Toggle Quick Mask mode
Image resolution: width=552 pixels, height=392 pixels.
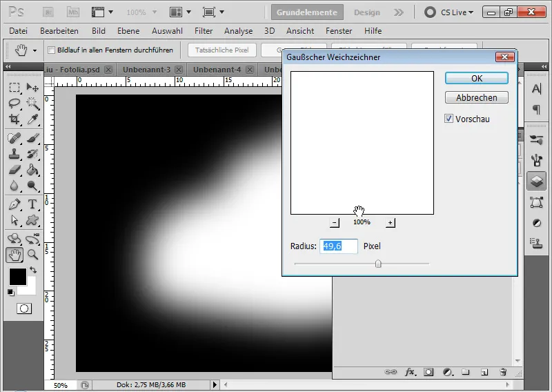[x=24, y=308]
